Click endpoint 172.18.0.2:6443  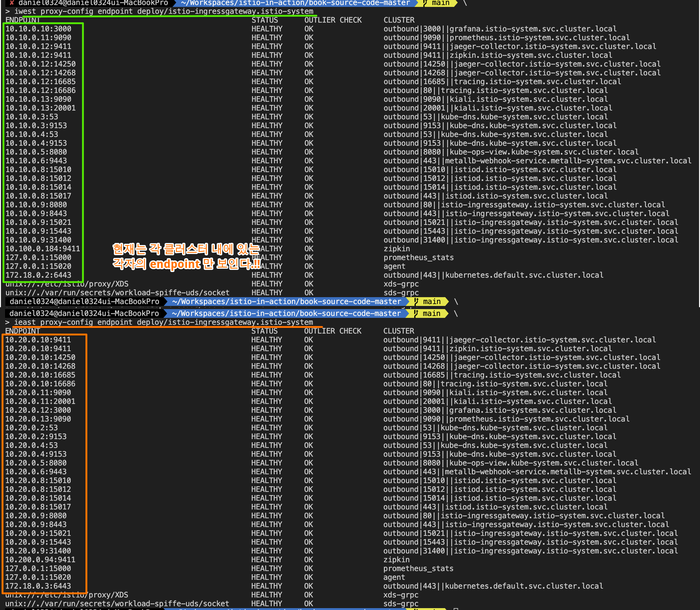pos(38,275)
